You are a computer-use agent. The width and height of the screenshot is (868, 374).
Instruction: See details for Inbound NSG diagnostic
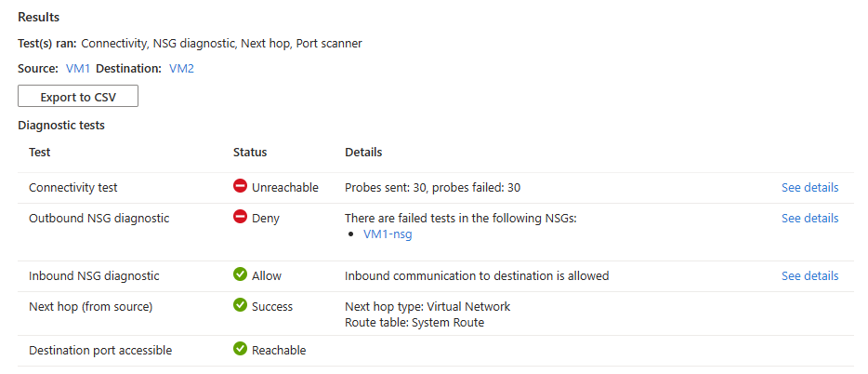809,275
